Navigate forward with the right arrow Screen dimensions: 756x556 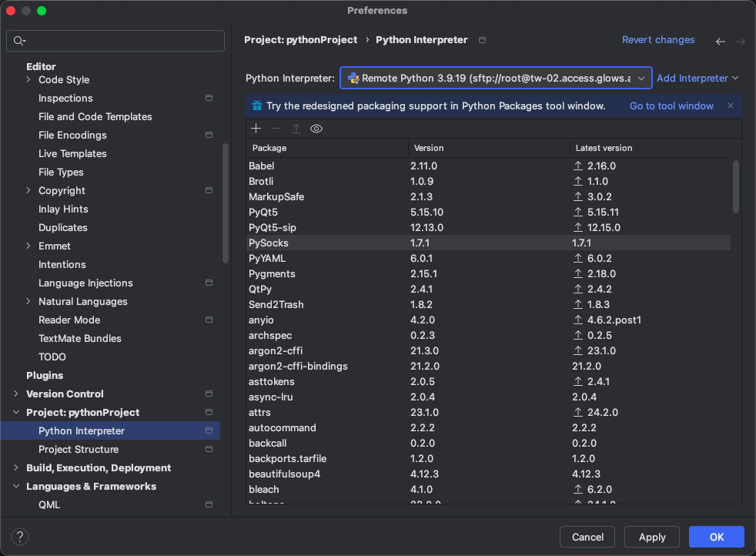tap(740, 42)
